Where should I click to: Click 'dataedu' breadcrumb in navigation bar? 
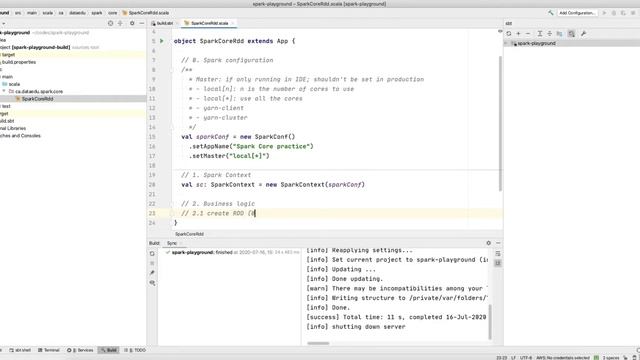click(77, 13)
